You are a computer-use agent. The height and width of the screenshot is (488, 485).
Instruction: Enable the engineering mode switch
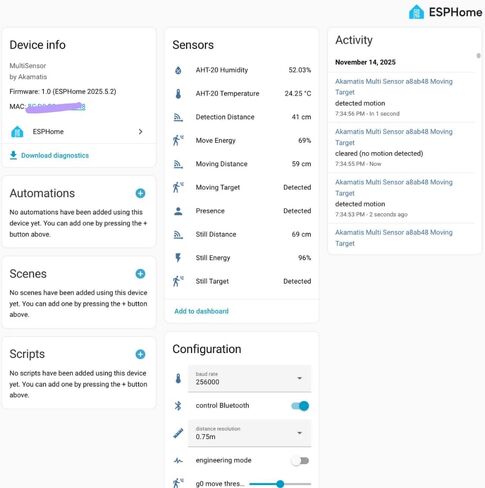[x=300, y=461]
